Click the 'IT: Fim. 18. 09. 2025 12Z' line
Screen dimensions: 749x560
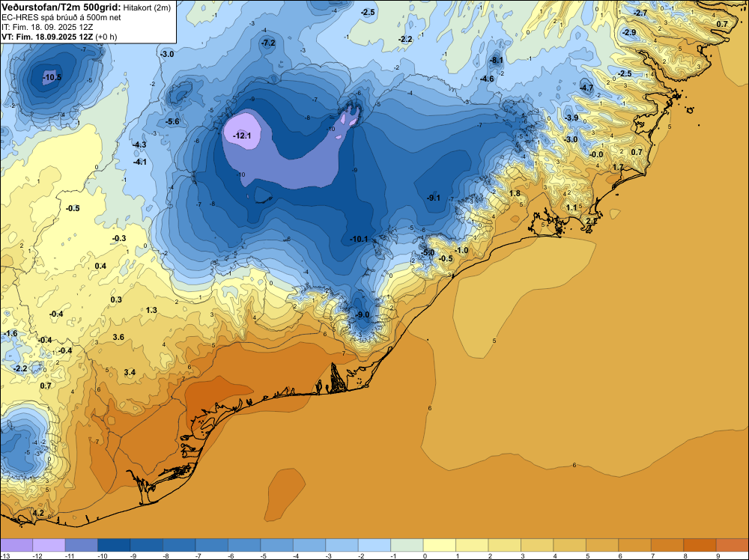47,27
